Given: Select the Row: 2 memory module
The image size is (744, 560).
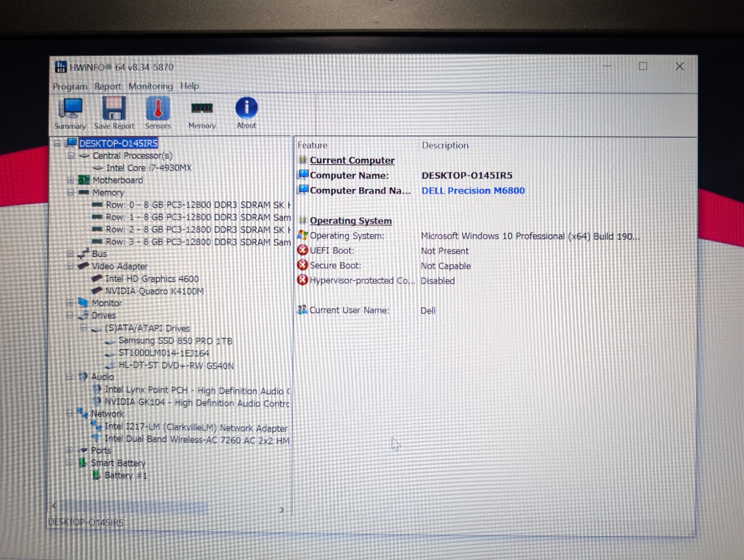Looking at the screenshot, I should [198, 229].
